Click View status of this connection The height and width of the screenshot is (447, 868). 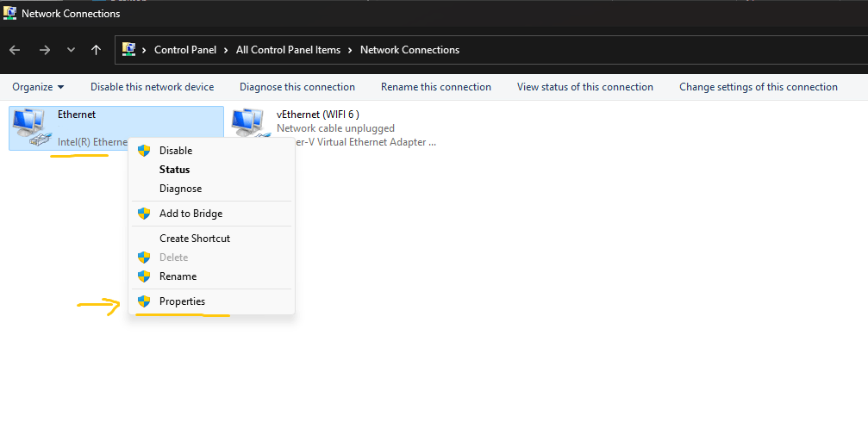pos(585,87)
